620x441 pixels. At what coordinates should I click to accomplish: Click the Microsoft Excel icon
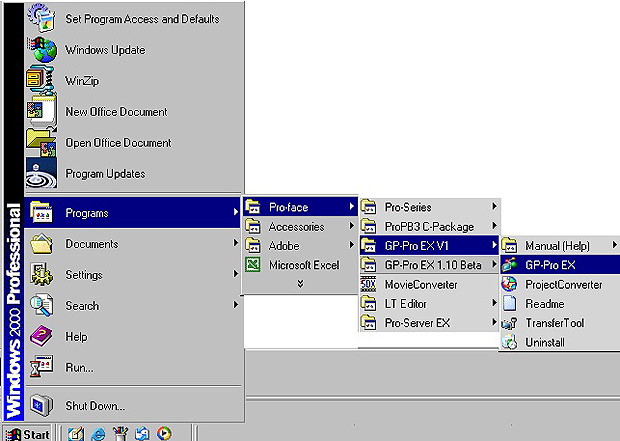(253, 264)
